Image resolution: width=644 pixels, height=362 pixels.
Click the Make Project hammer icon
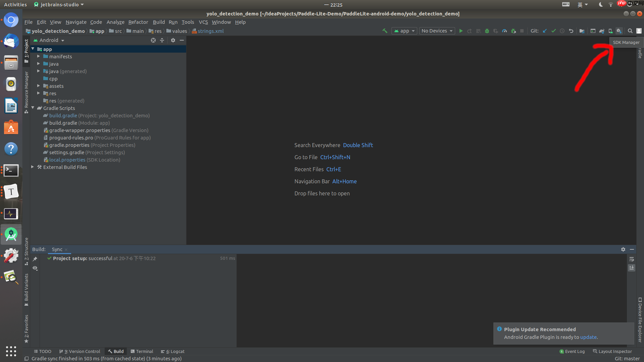[385, 31]
